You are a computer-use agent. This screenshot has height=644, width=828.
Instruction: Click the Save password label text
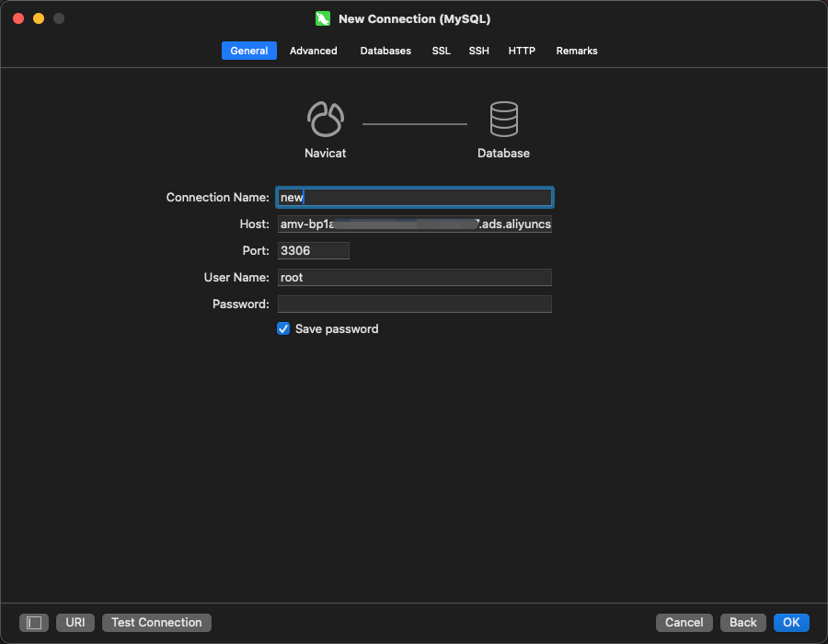[x=337, y=328]
